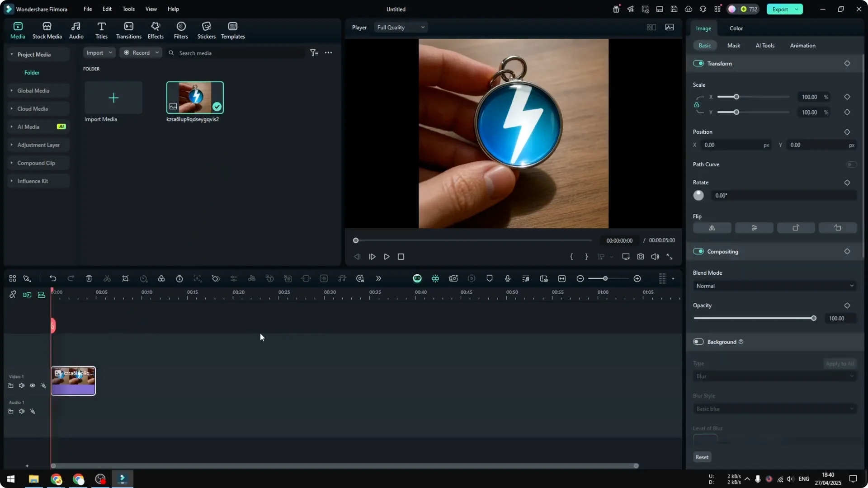Open the Full Quality player dropdown
Image resolution: width=868 pixels, height=488 pixels.
tap(401, 27)
